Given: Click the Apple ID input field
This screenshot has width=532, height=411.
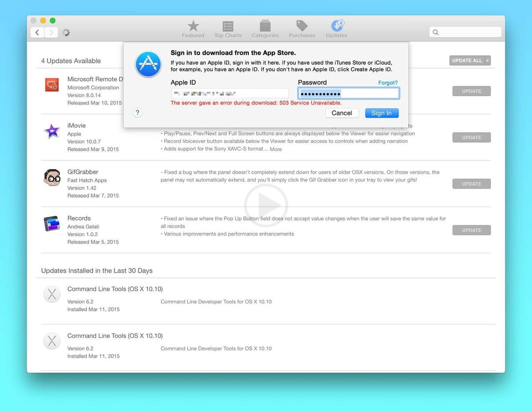Looking at the screenshot, I should pyautogui.click(x=230, y=93).
